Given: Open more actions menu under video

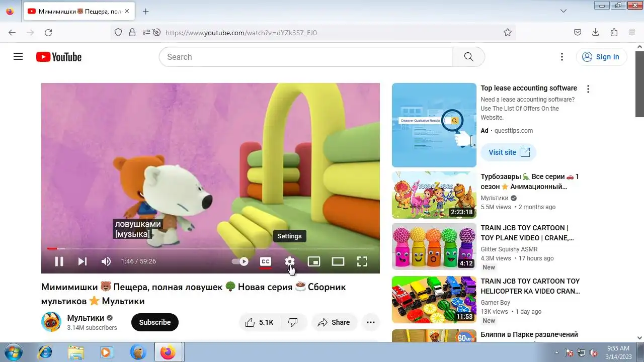Looking at the screenshot, I should coord(371,322).
